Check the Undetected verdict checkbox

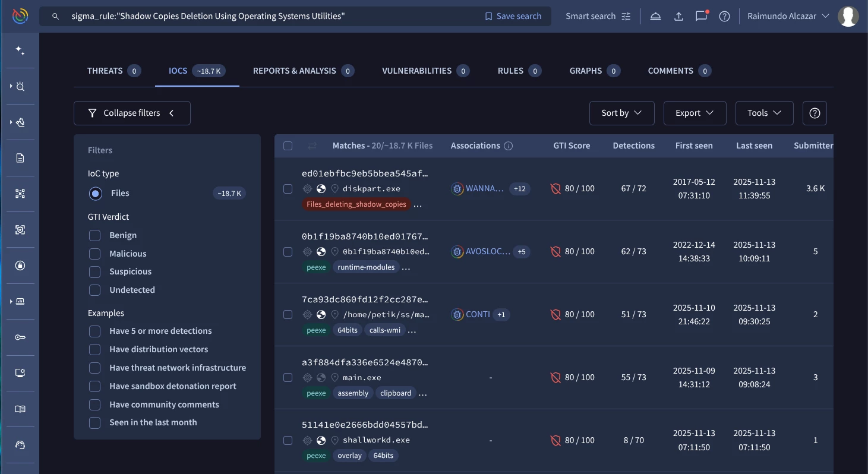coord(94,290)
